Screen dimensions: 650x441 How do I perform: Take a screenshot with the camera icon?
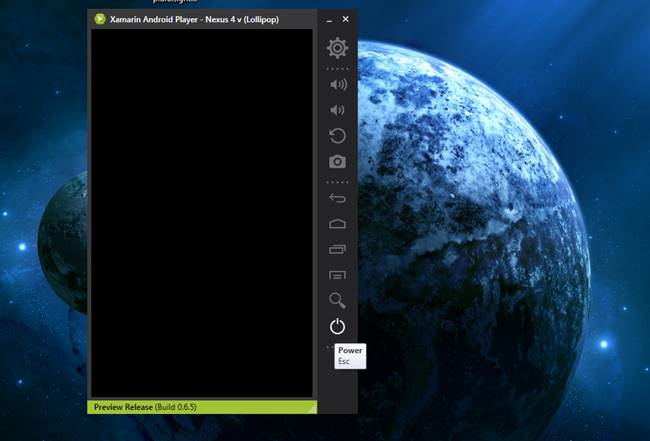(x=337, y=161)
